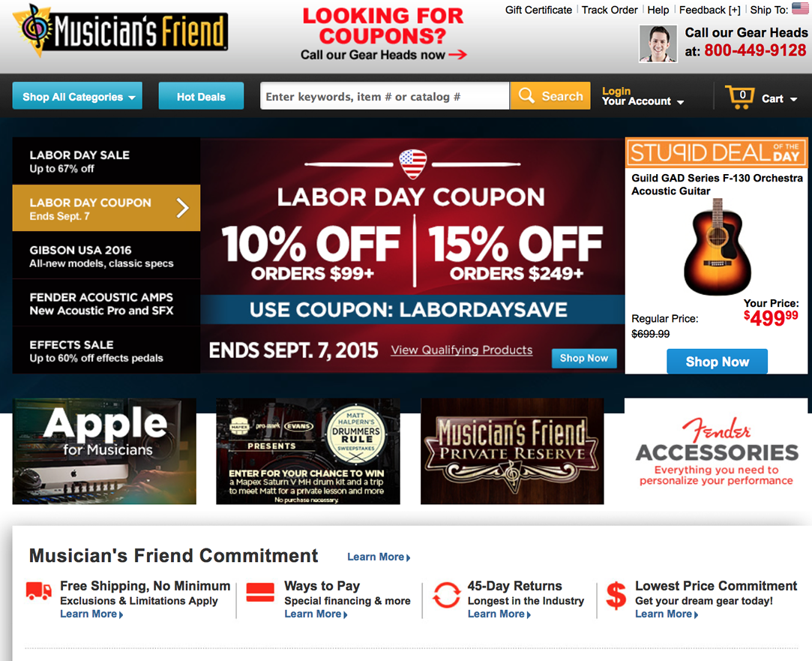Screen dimensions: 812x661
Task: Open the Cart dropdown arrow
Action: pyautogui.click(x=793, y=100)
